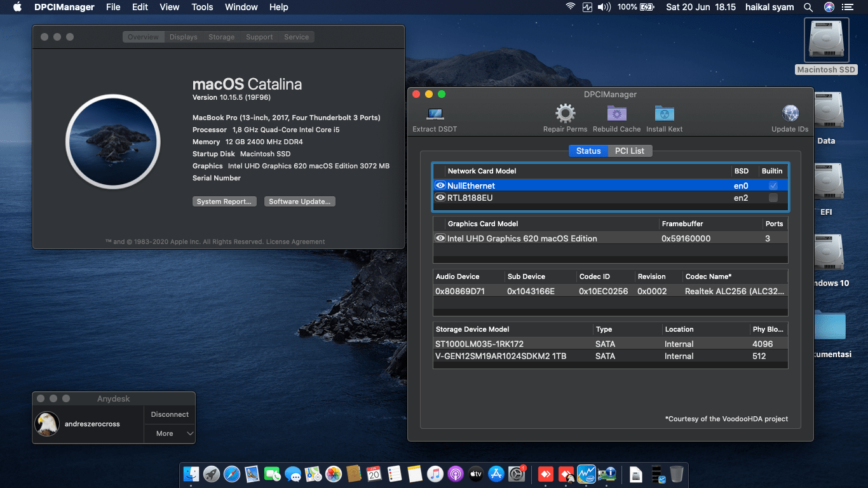This screenshot has height=488, width=868.
Task: Click the battery 100% status in menu bar
Action: click(x=635, y=7)
